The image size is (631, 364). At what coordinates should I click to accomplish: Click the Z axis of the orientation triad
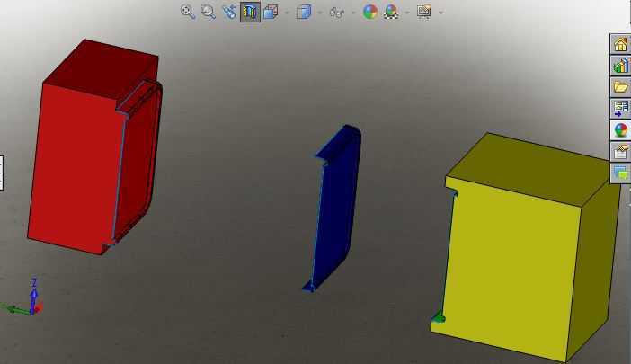point(34,294)
